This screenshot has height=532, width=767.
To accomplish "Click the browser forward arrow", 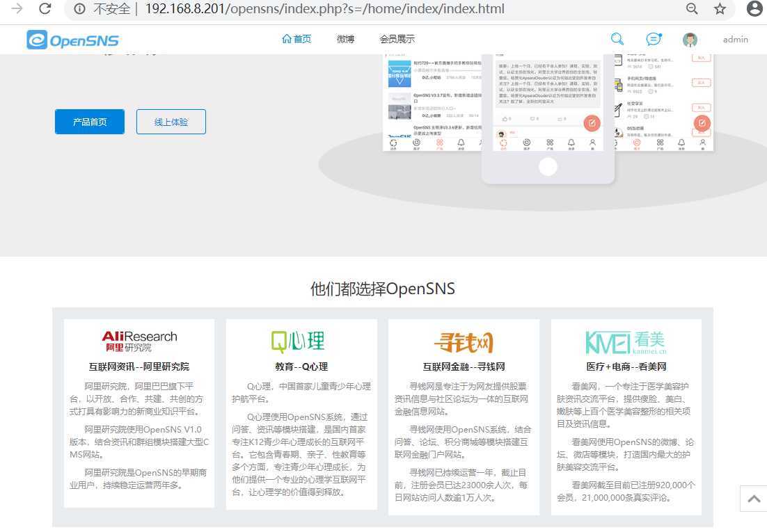I will coord(17,8).
